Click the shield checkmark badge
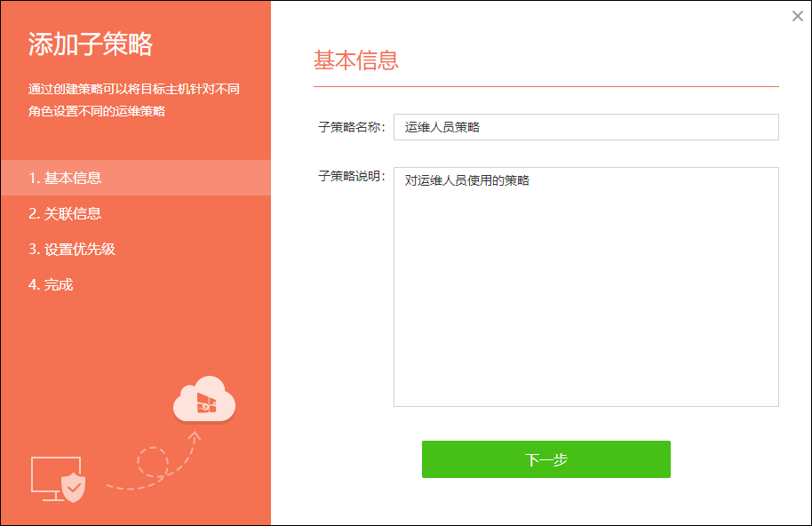Screen dimensions: 812x526 point(73,487)
